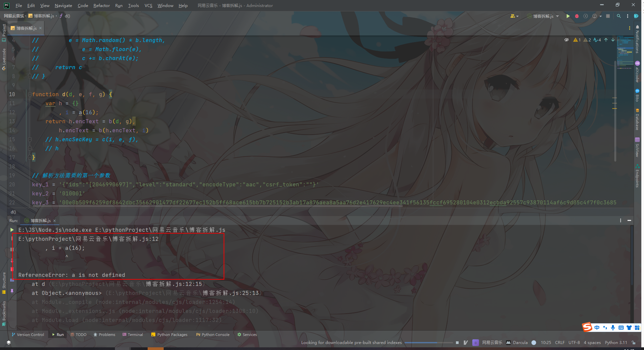Open the Darcula theme switcher in status bar

point(517,342)
